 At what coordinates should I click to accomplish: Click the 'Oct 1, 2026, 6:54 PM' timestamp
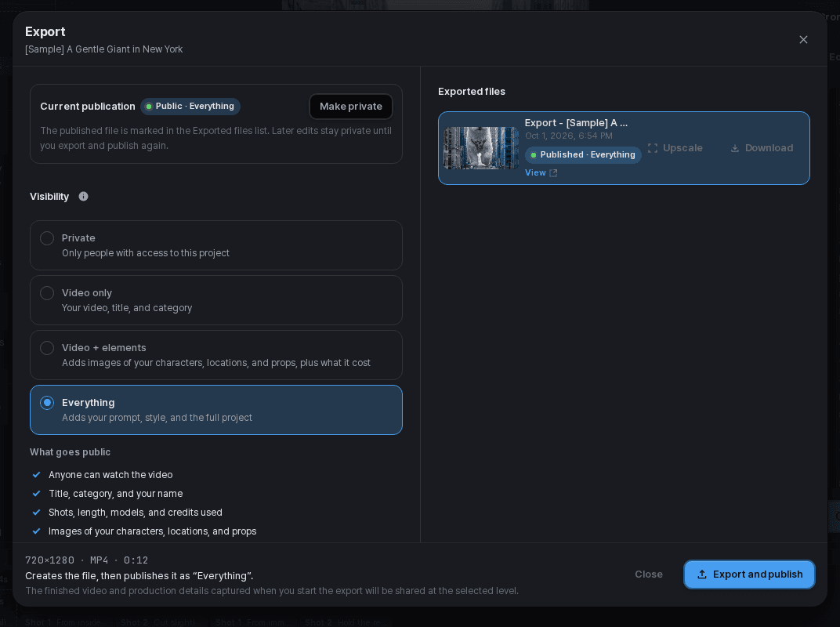tap(568, 136)
